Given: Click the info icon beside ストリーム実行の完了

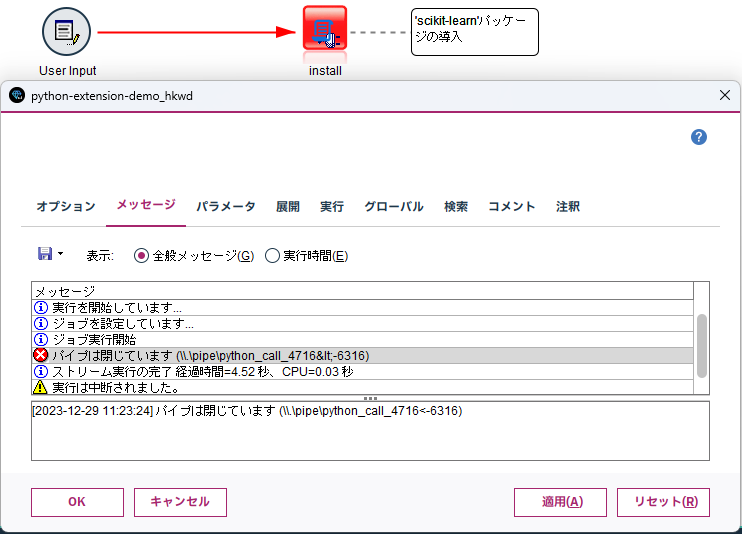Looking at the screenshot, I should (x=41, y=372).
